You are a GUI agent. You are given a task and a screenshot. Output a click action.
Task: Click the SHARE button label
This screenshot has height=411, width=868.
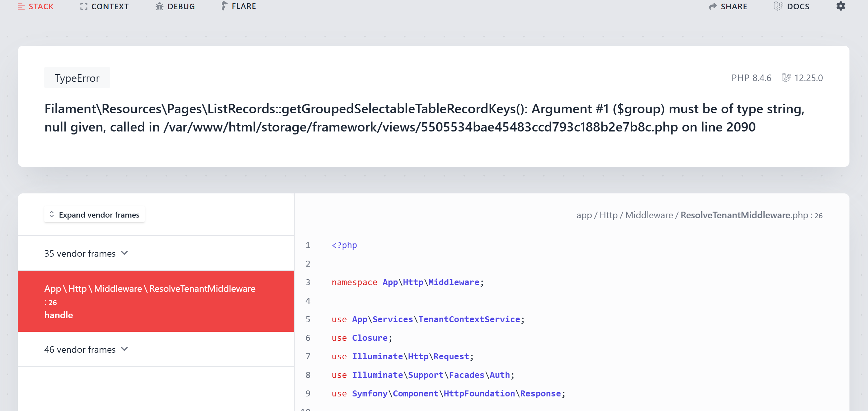pyautogui.click(x=734, y=6)
